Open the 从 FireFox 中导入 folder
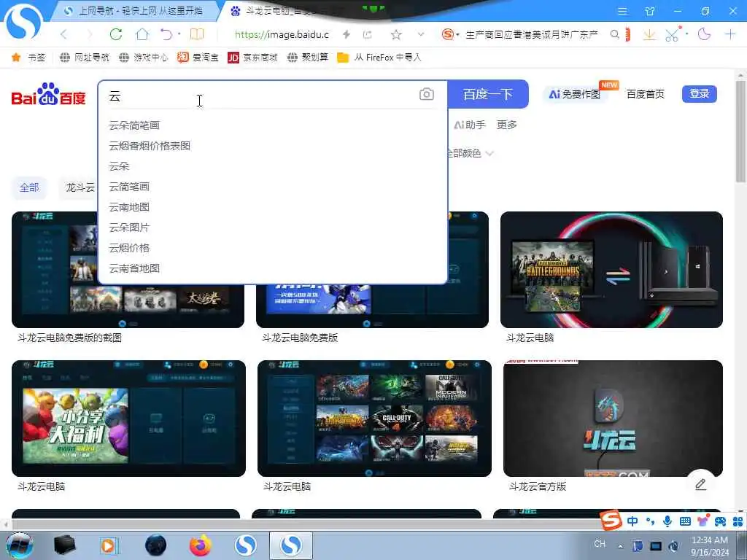This screenshot has height=560, width=747. tap(379, 57)
